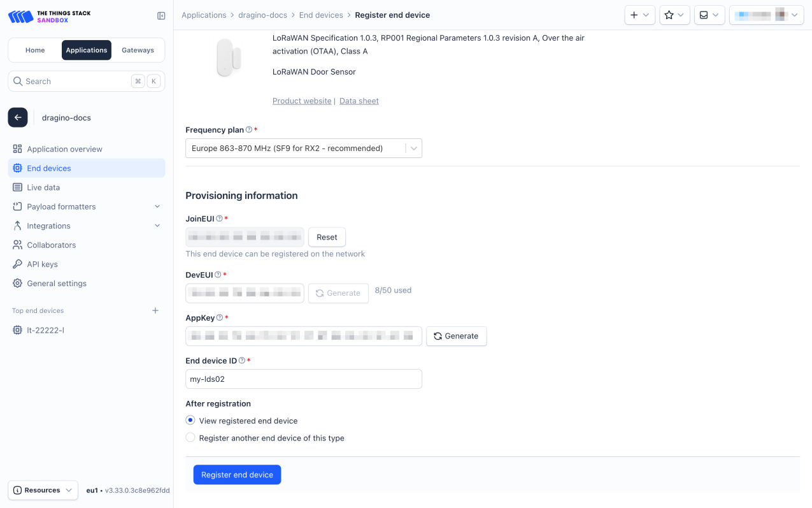Open the Frequency plan dropdown

pos(304,148)
